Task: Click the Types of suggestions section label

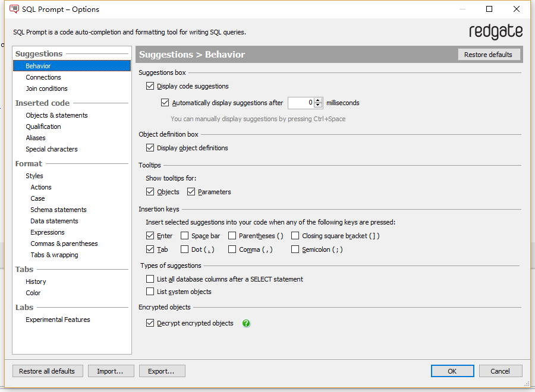Action: coord(171,265)
